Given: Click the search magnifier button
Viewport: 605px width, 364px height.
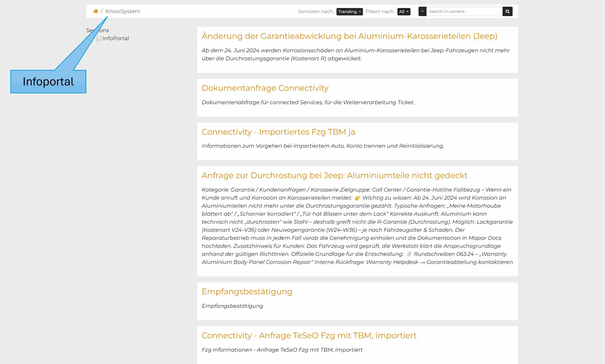Looking at the screenshot, I should click(507, 11).
